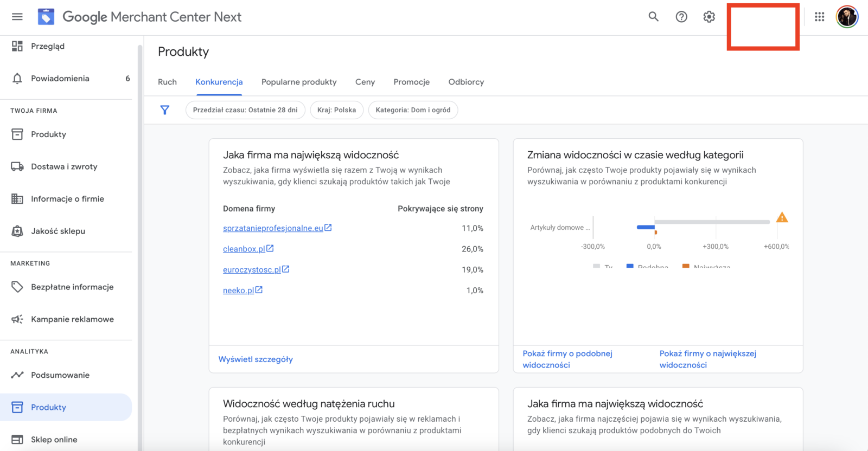The height and width of the screenshot is (451, 868).
Task: Go to Przegląd via its dashboard icon
Action: 17,46
